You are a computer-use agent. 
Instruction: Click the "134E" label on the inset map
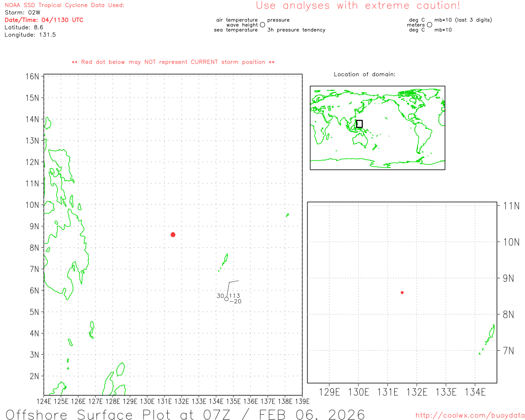(x=475, y=392)
